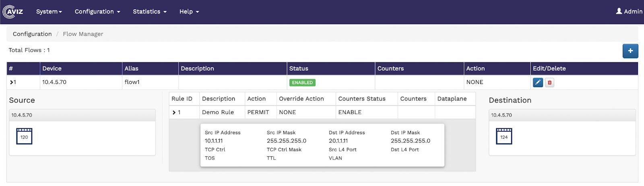Click the TTL label
Screen dimensions: 644x186
[x=271, y=158]
